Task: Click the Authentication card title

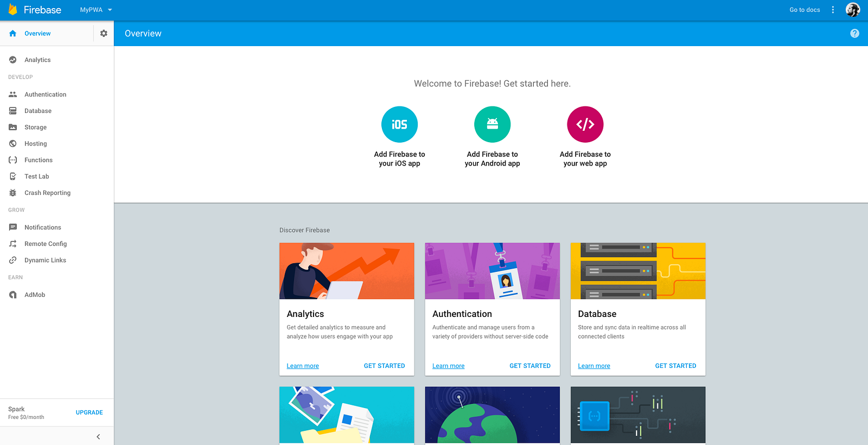Action: [x=462, y=314]
